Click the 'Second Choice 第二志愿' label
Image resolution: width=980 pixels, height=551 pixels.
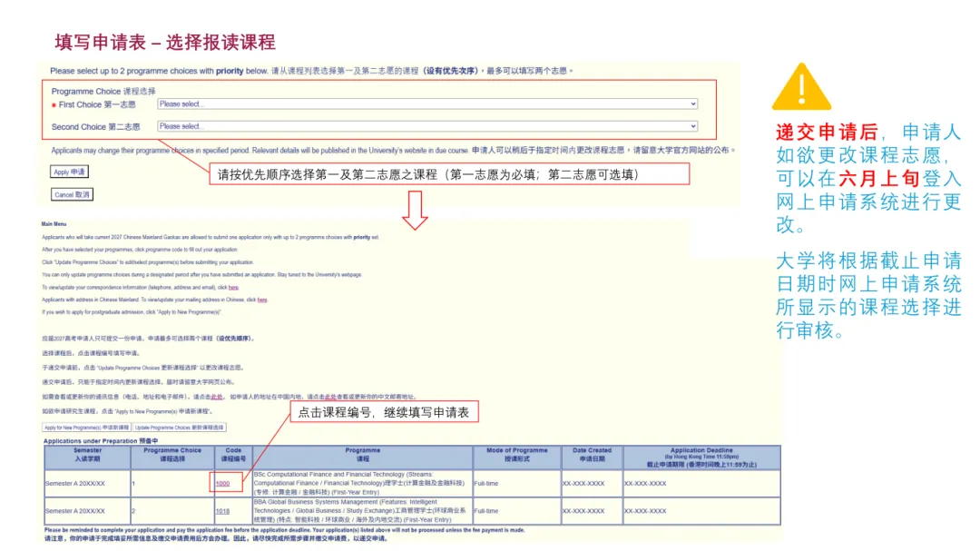click(95, 127)
